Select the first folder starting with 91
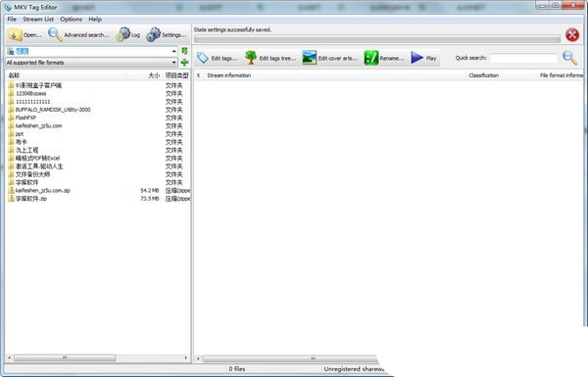588x377 pixels. [x=38, y=85]
